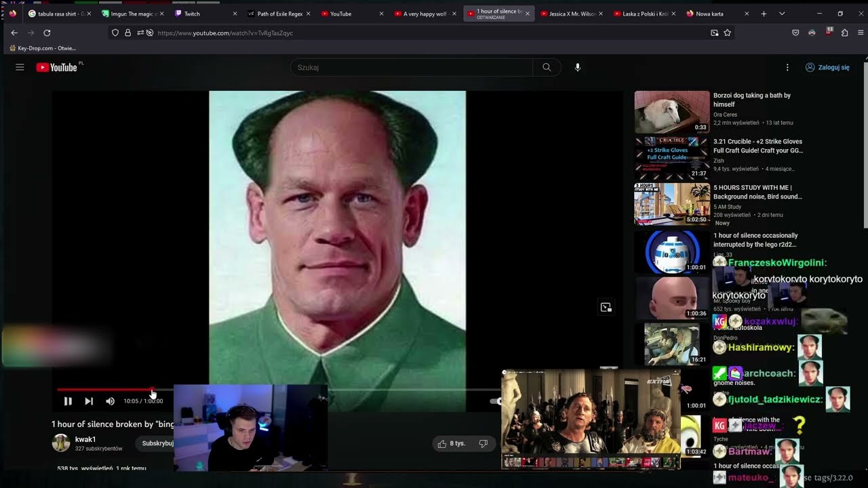Bookmark this page star icon
Image resolution: width=868 pixels, height=488 pixels.
click(727, 33)
